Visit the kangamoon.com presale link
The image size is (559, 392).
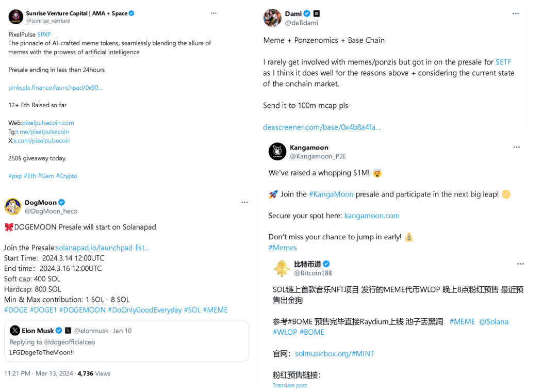[x=372, y=216]
